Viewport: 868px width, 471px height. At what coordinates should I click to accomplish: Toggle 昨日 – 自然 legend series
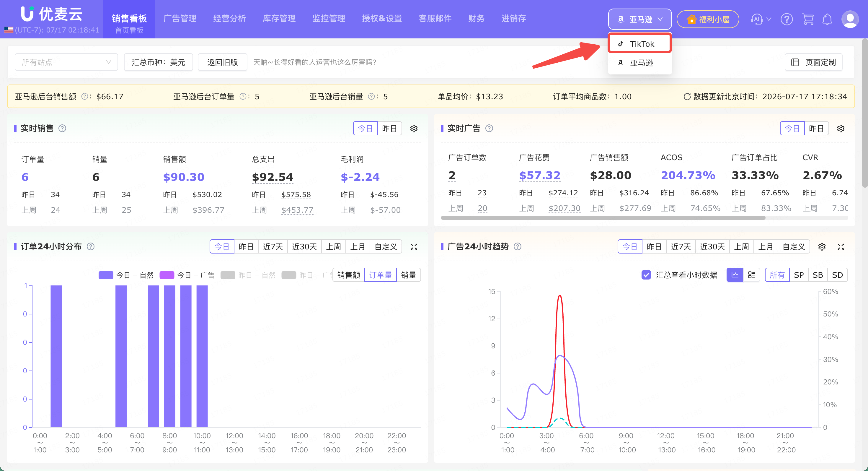248,275
